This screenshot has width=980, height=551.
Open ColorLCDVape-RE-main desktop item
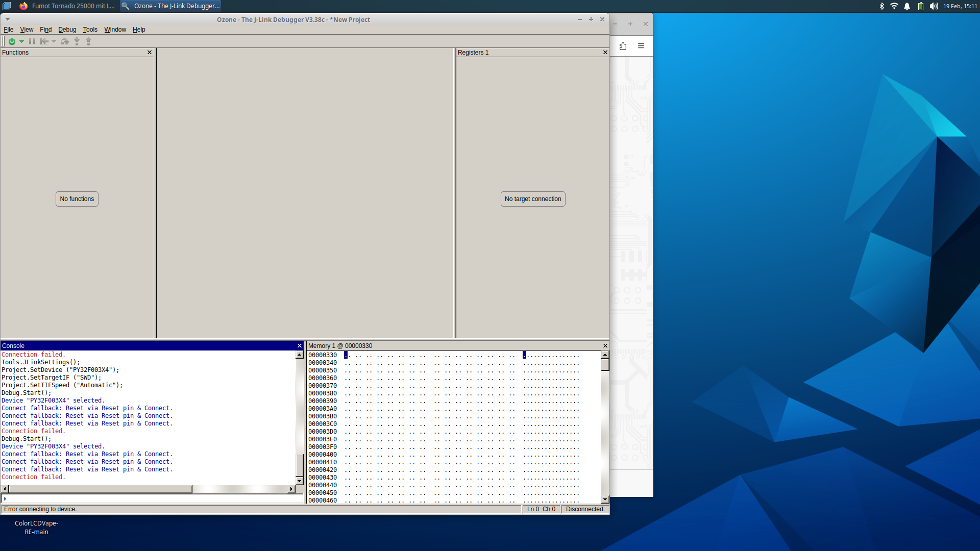[x=36, y=528]
